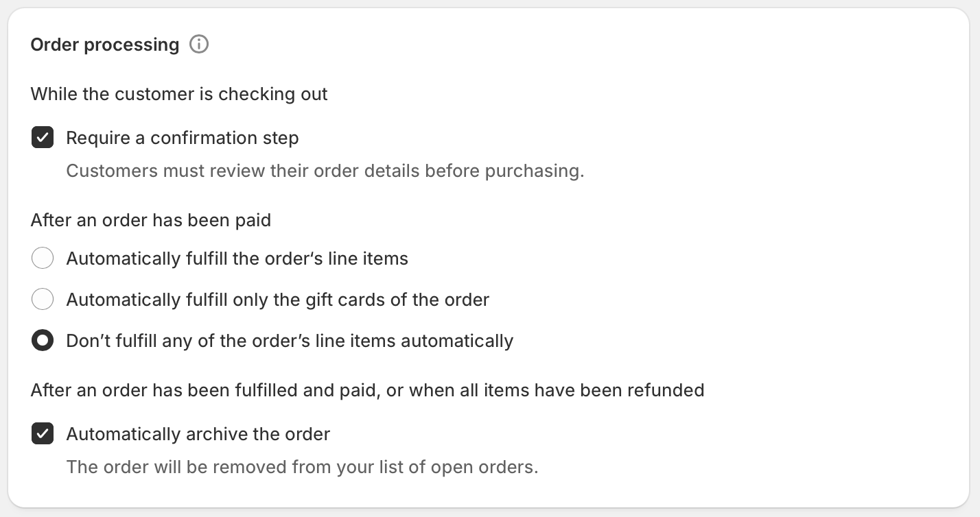The height and width of the screenshot is (517, 980).
Task: Click the "Customers must review their order details" description
Action: [x=325, y=171]
